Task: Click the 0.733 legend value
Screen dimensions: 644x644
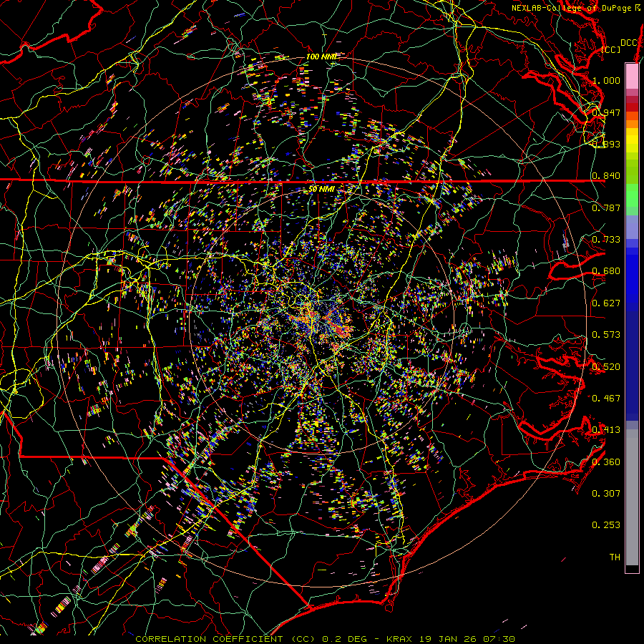Action: click(606, 239)
